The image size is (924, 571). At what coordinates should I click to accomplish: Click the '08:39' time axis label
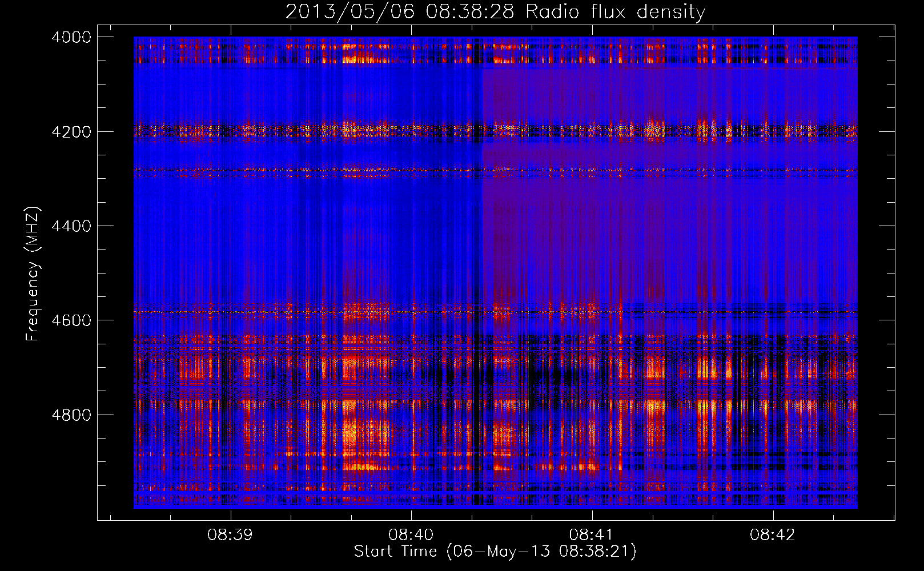[230, 535]
